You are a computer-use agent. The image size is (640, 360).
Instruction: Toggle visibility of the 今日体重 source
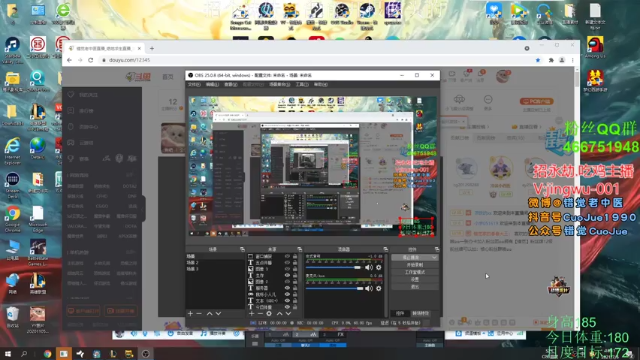(287, 307)
